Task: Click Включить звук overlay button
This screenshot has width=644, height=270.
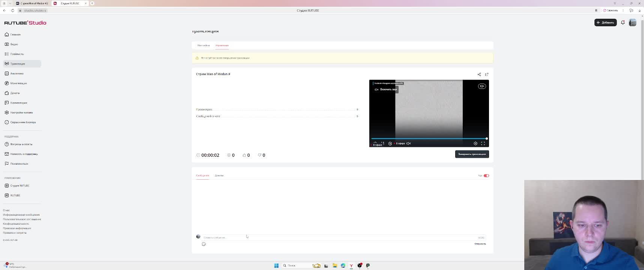Action: point(386,89)
